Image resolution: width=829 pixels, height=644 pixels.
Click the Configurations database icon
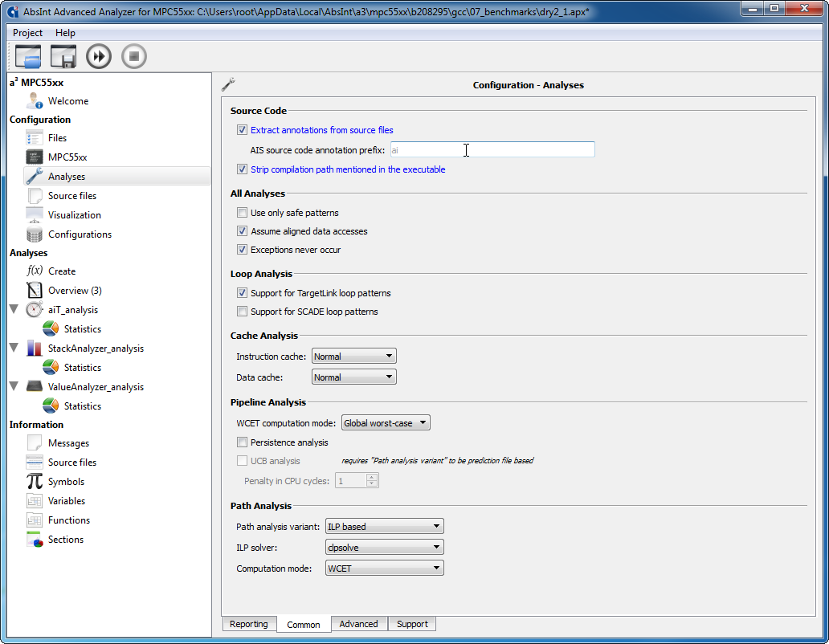coord(35,234)
